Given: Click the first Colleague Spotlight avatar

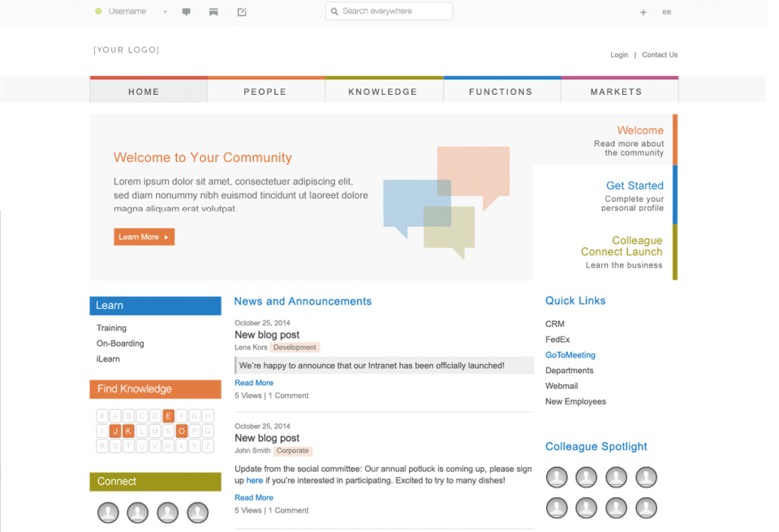Looking at the screenshot, I should tap(557, 477).
